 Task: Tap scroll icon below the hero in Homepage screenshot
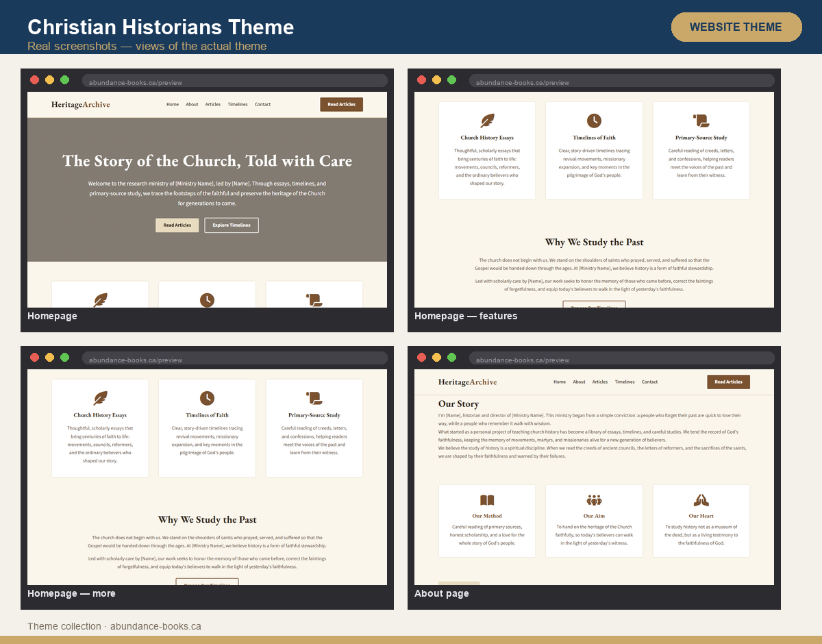click(314, 300)
